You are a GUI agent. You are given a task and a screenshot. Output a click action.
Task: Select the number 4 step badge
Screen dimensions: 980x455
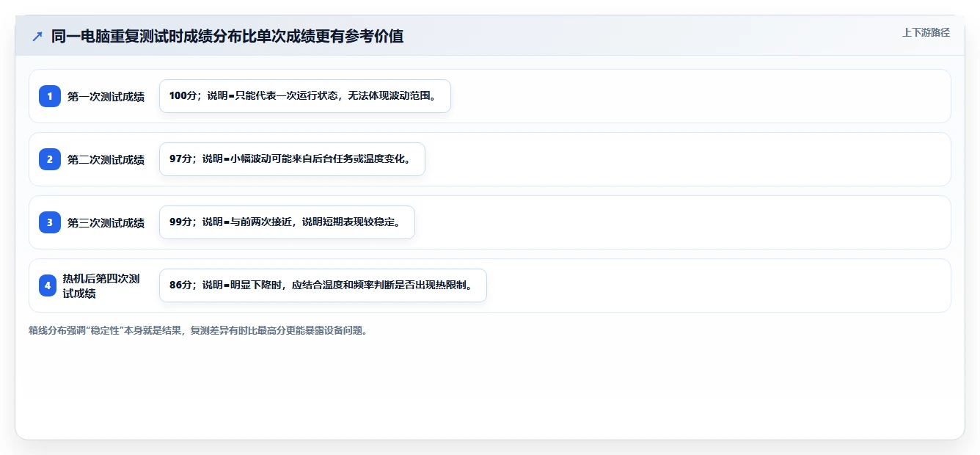point(48,285)
